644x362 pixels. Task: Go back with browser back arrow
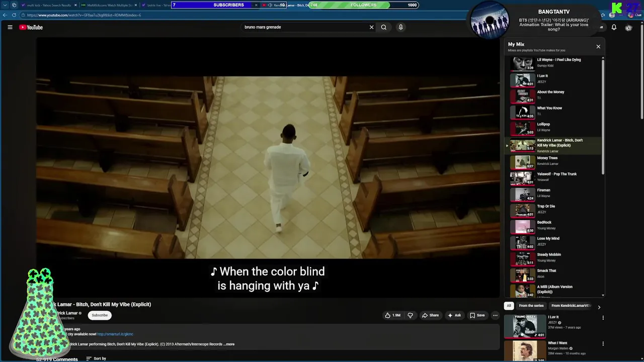point(5,15)
